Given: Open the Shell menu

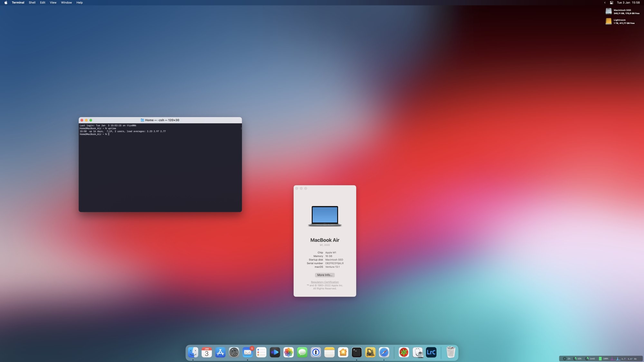Looking at the screenshot, I should point(32,3).
